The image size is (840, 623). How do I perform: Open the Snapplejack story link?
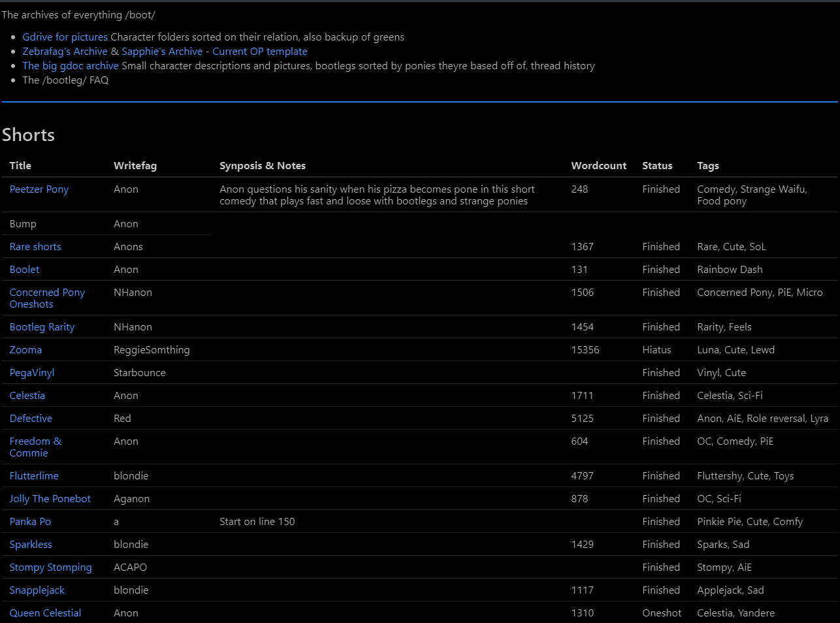coord(37,590)
